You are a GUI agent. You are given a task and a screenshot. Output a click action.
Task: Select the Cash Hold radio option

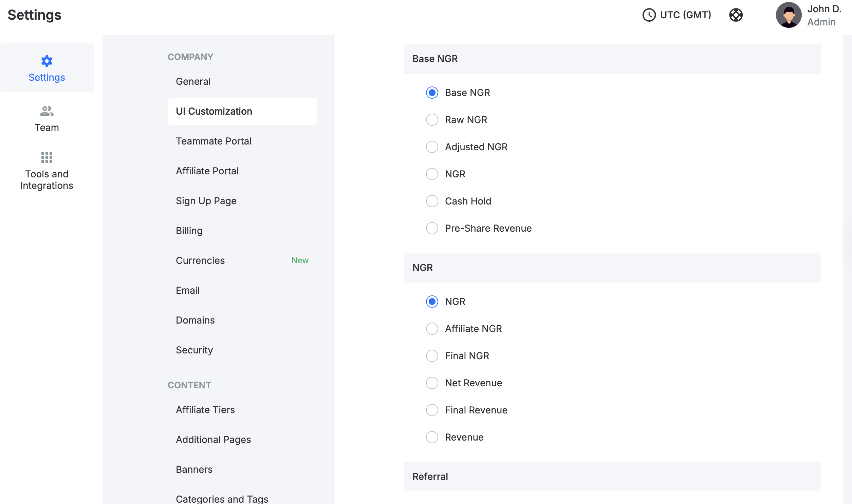432,201
